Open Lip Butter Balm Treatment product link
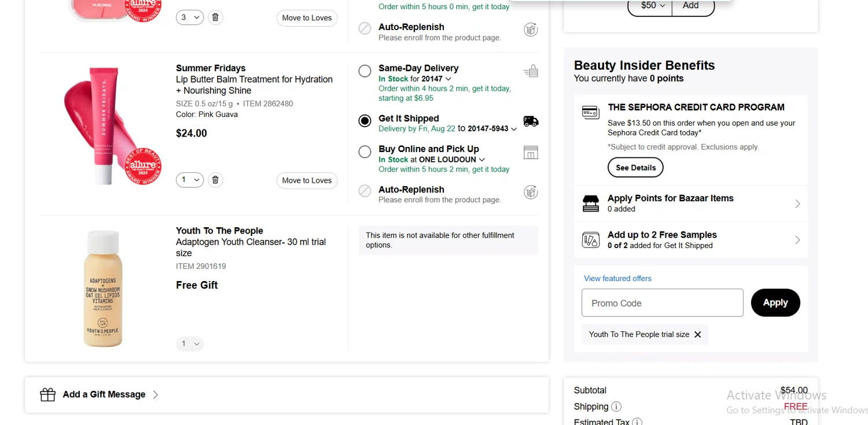 click(254, 85)
